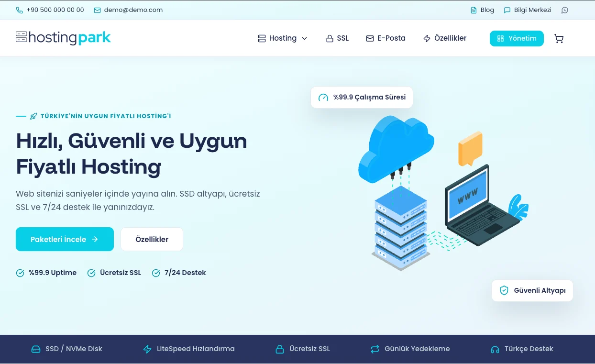The image size is (595, 364).
Task: Click the Bilgi Merkezi chat bubble icon
Action: (507, 10)
